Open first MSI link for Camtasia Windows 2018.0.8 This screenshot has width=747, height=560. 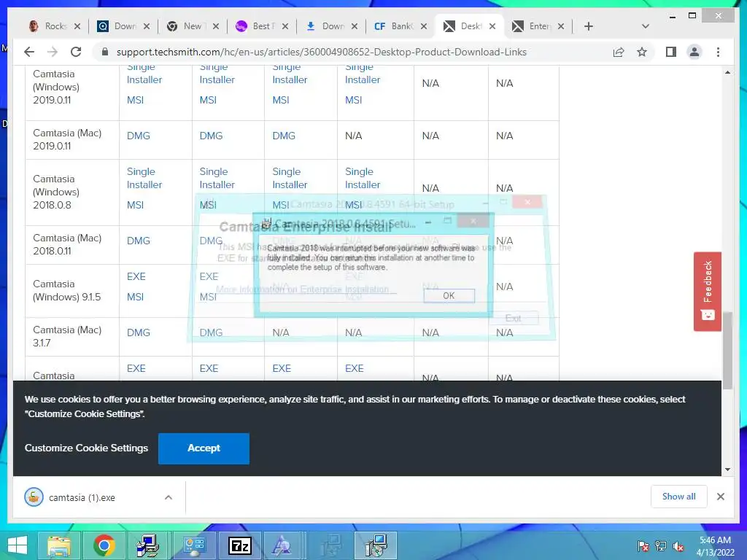pos(135,205)
